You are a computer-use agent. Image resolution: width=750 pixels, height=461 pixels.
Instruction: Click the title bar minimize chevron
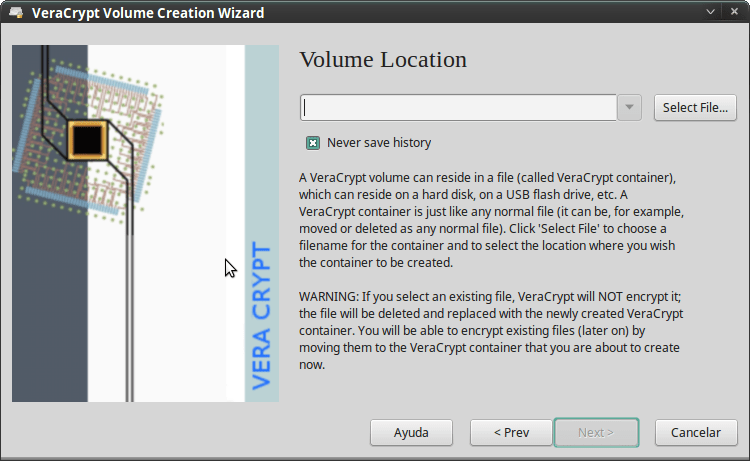coord(710,11)
